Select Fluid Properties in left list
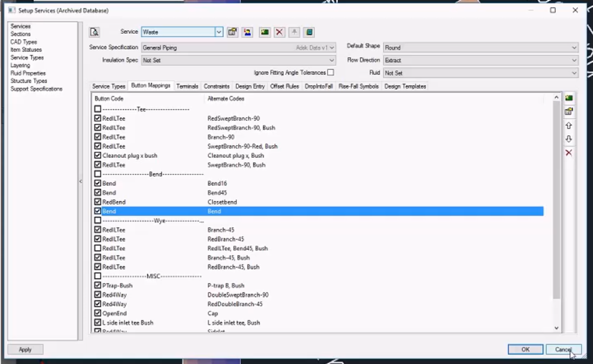The image size is (593, 364). point(28,73)
